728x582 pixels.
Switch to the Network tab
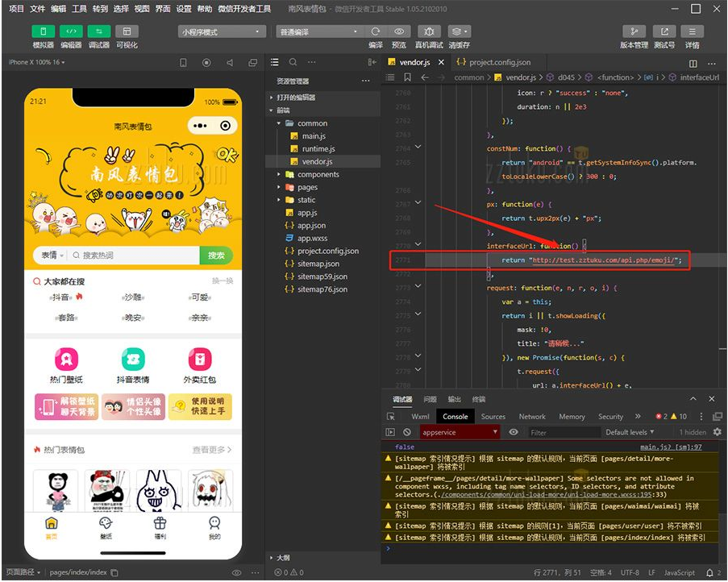pos(532,417)
